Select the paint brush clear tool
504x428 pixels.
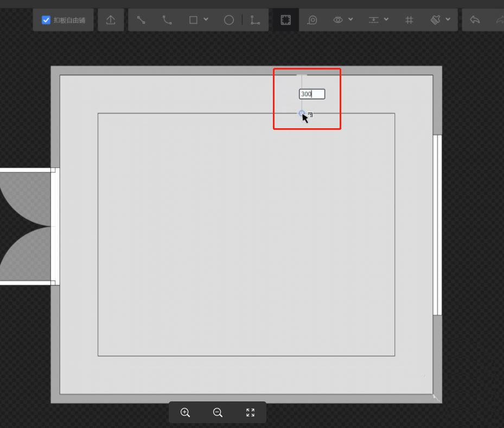click(436, 20)
